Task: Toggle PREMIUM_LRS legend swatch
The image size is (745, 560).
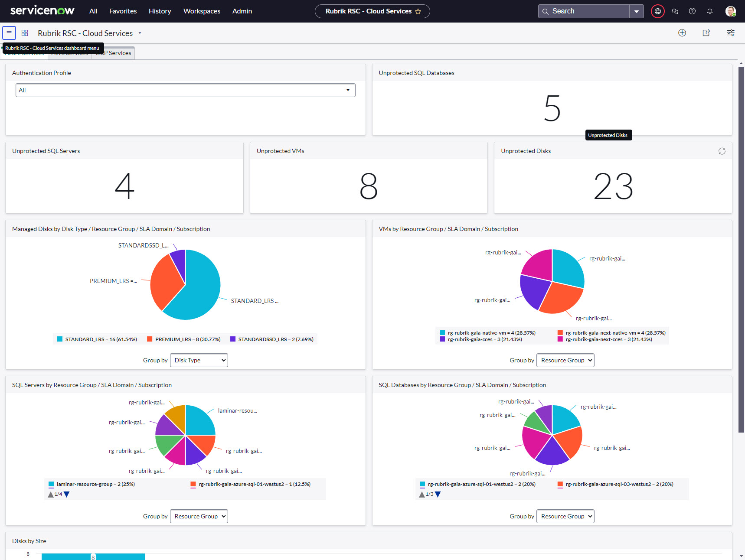Action: [x=150, y=339]
